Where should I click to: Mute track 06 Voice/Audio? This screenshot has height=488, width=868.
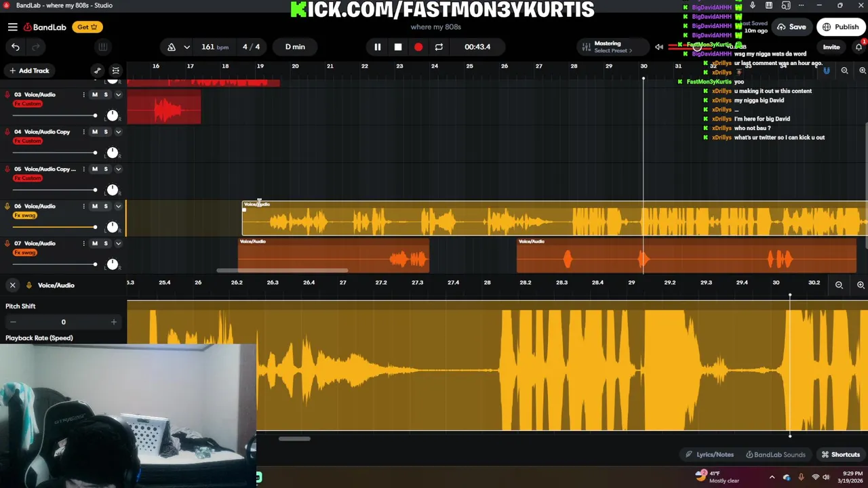coord(95,207)
